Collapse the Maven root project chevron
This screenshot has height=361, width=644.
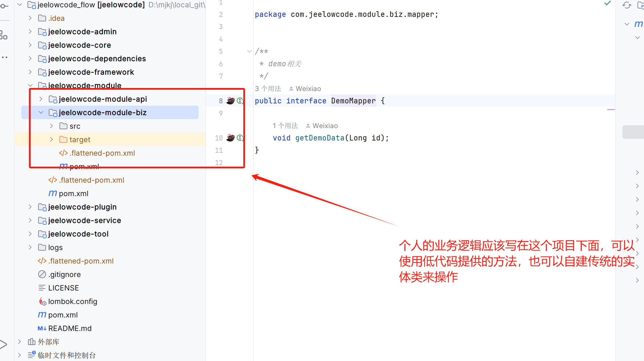pos(627,24)
